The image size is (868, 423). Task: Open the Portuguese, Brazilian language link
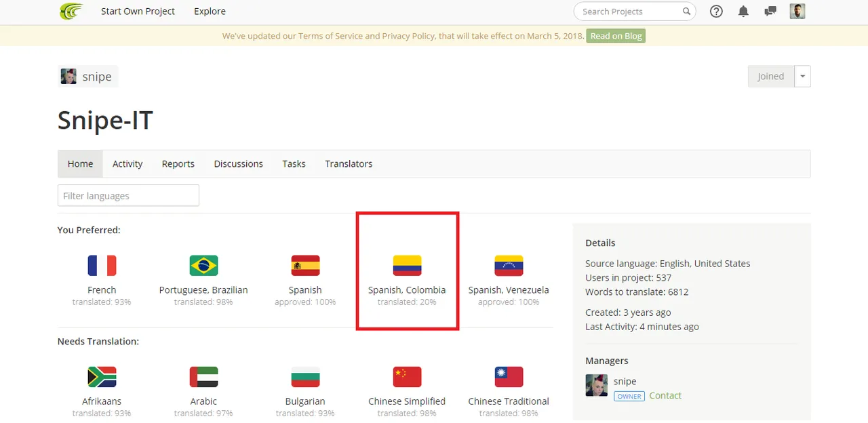click(x=203, y=290)
